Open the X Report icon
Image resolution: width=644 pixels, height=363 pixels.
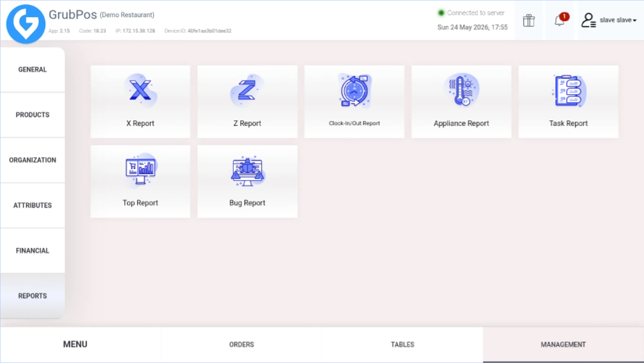coord(140,90)
